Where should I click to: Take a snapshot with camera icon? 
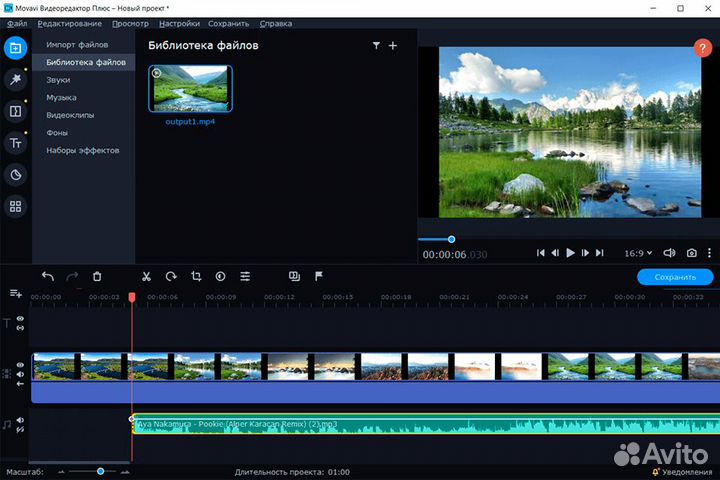click(x=690, y=254)
